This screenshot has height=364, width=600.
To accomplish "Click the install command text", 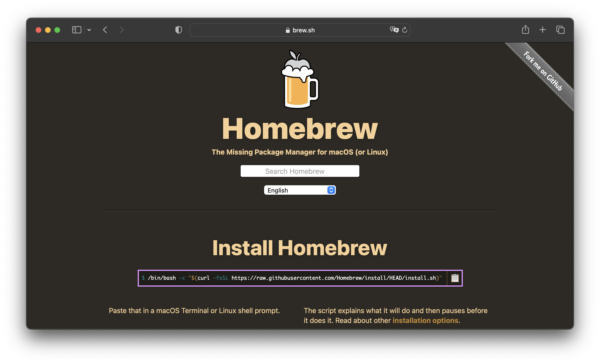I will point(292,278).
